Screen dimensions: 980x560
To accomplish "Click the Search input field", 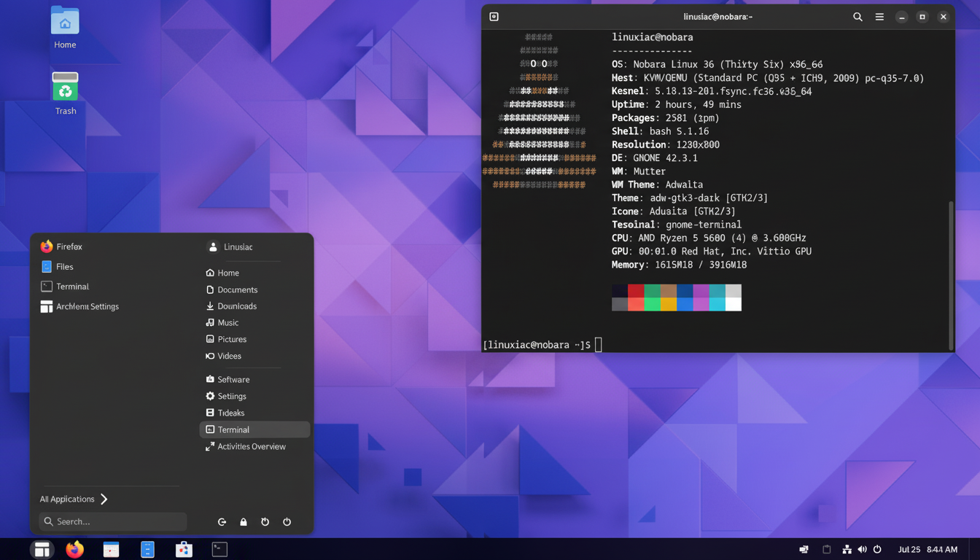I will coord(112,521).
